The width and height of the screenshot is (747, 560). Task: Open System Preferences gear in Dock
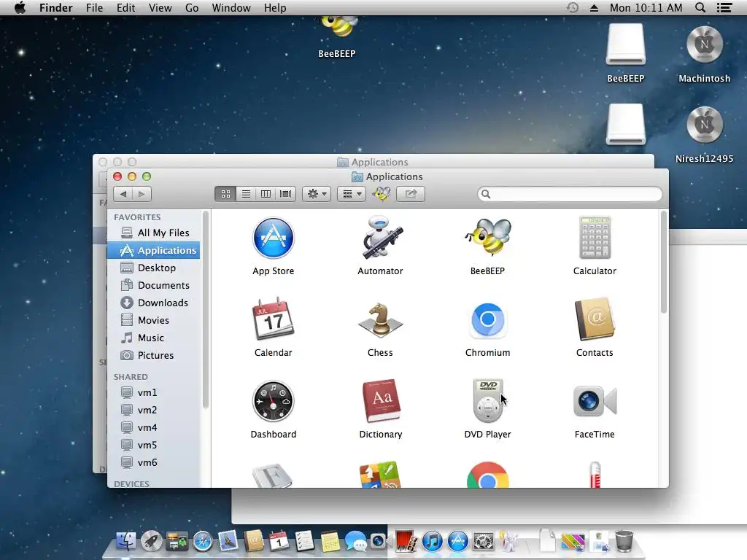(483, 542)
